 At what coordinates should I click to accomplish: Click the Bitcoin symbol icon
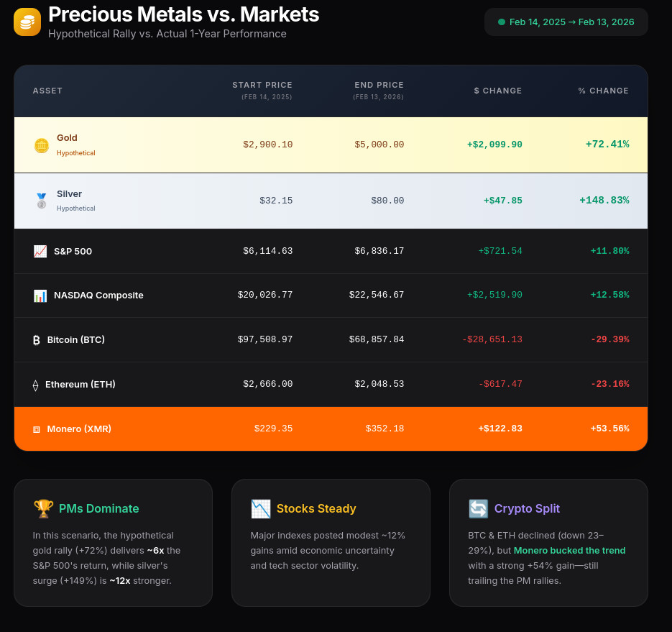pos(37,340)
